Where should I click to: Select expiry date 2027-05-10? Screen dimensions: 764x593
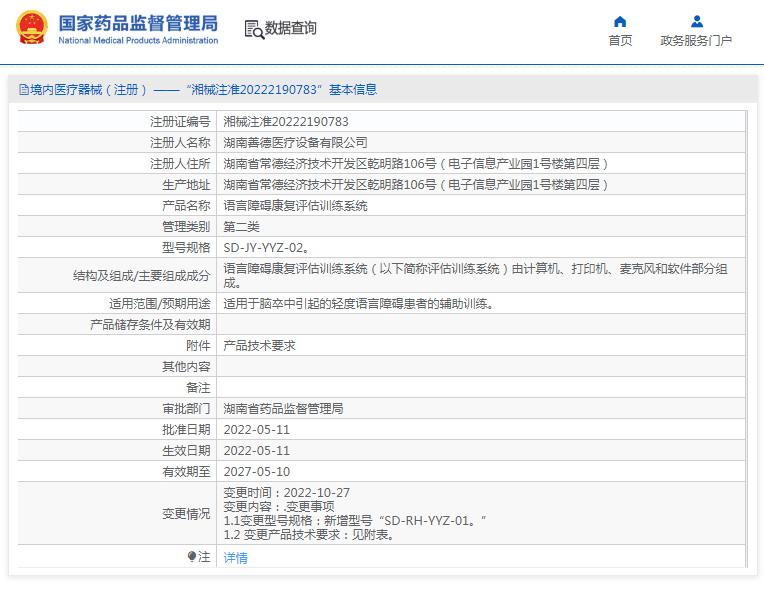[257, 471]
